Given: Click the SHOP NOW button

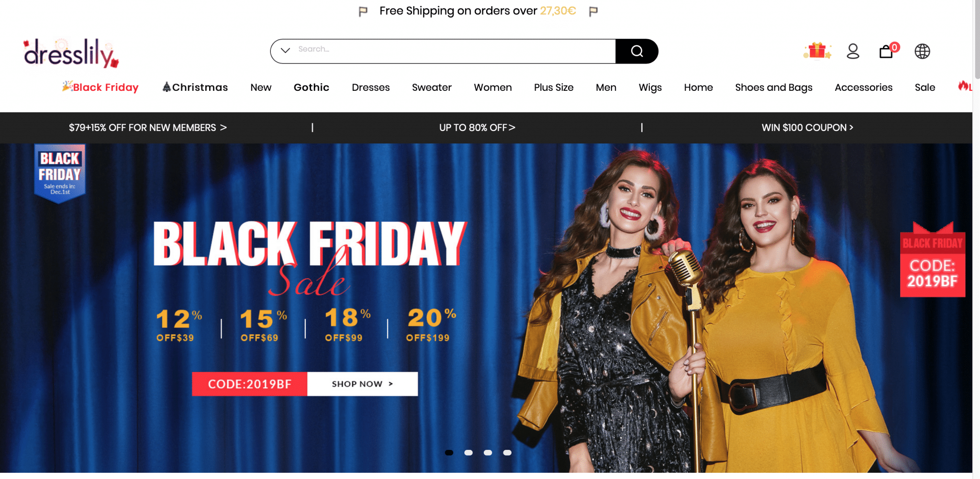Looking at the screenshot, I should pyautogui.click(x=362, y=384).
